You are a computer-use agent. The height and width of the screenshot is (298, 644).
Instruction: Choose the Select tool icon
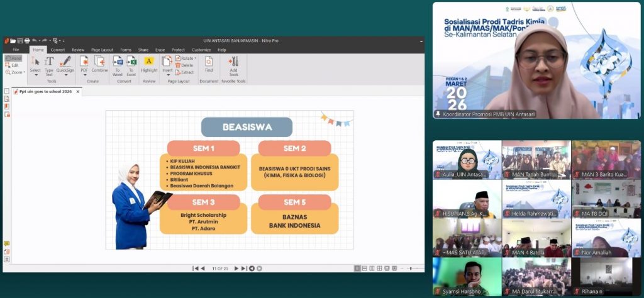click(35, 61)
